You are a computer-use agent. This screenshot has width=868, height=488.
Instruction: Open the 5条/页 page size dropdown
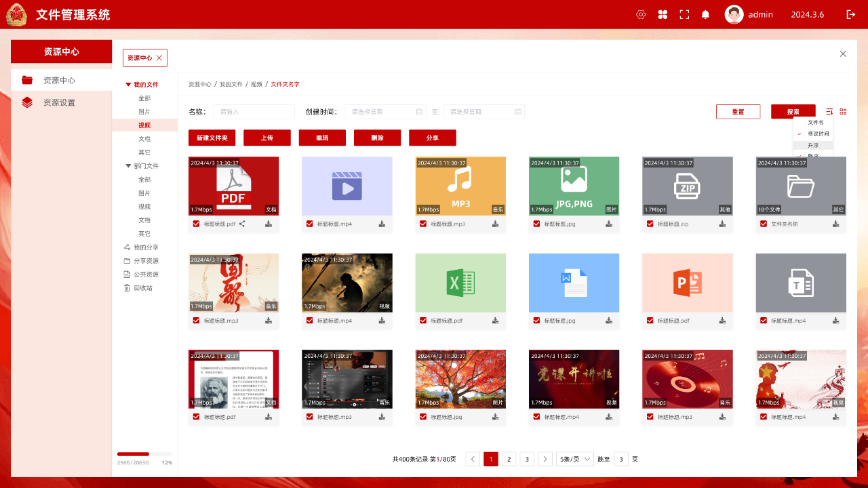pyautogui.click(x=574, y=459)
